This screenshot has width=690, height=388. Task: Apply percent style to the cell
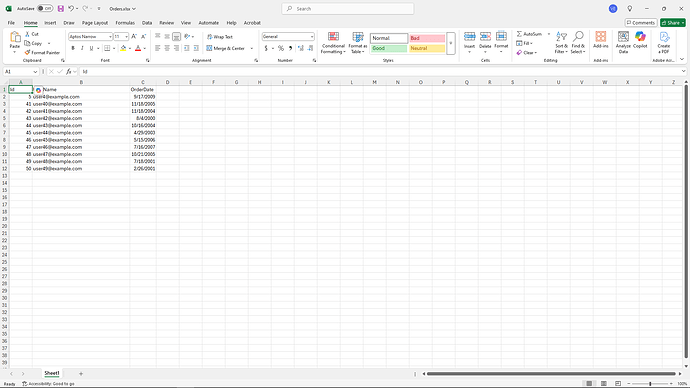281,48
